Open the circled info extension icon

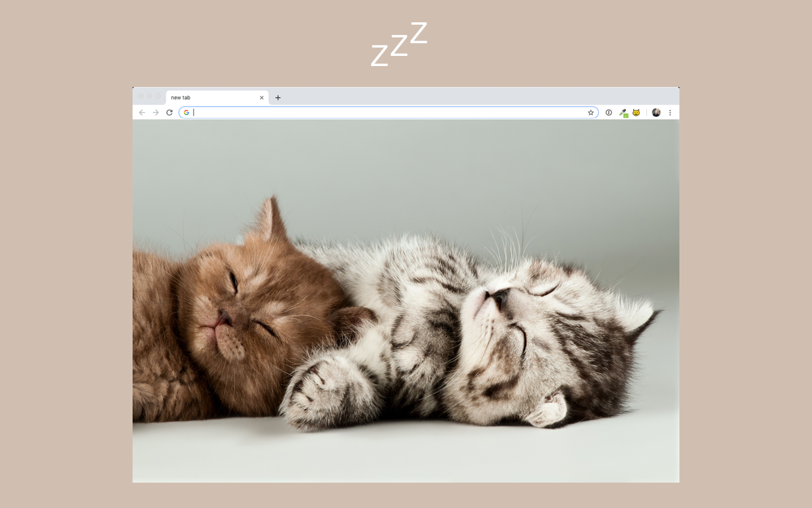point(609,112)
